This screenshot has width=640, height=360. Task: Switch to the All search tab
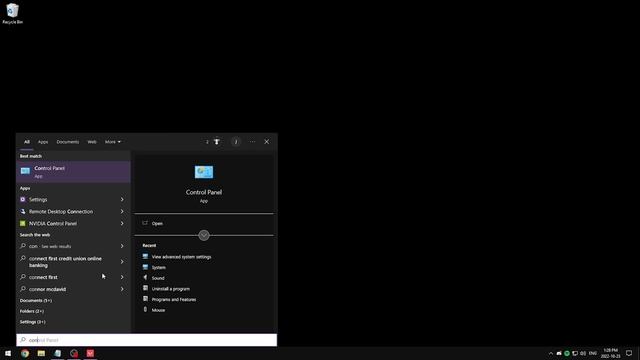click(x=27, y=142)
